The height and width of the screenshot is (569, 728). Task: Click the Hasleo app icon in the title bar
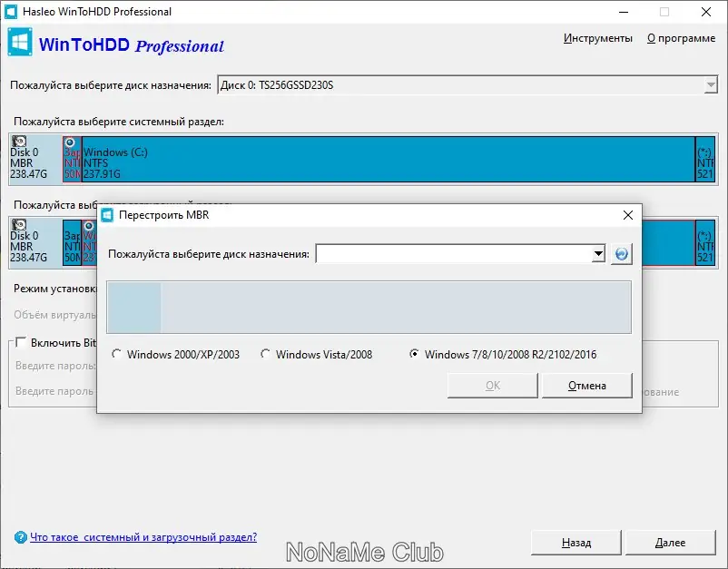pos(10,12)
